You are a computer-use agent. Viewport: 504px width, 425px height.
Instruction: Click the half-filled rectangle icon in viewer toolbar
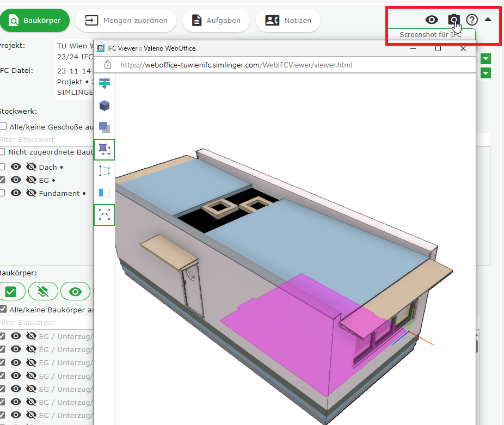click(104, 193)
